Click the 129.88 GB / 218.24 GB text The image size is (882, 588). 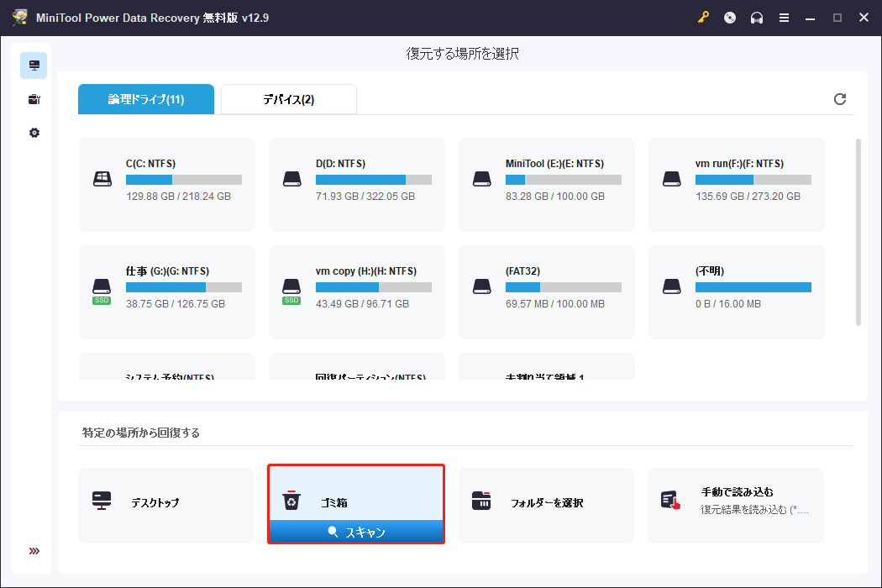(x=178, y=196)
